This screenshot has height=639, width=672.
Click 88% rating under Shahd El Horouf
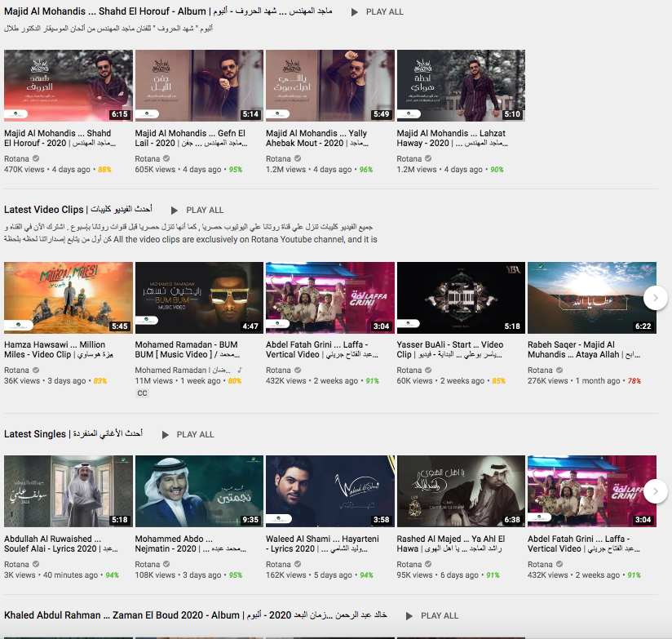104,170
